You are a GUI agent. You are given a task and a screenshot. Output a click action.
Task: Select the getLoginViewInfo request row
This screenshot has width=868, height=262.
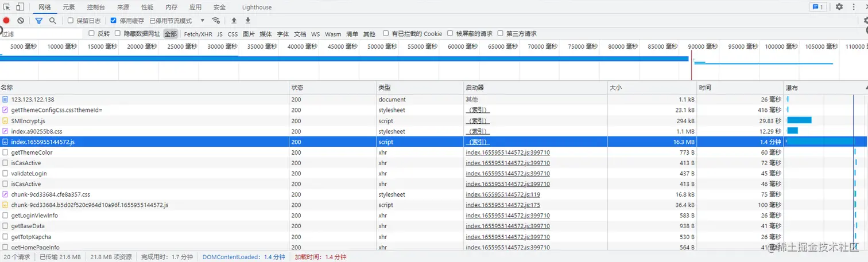tap(434, 216)
